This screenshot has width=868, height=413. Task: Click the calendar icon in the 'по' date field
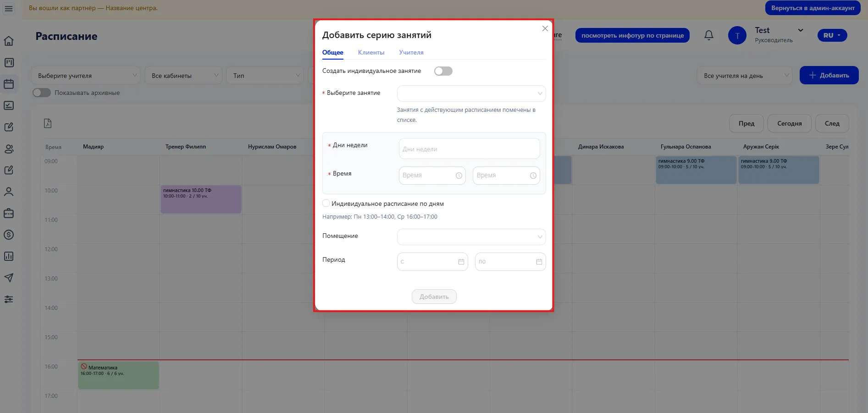[x=539, y=262]
